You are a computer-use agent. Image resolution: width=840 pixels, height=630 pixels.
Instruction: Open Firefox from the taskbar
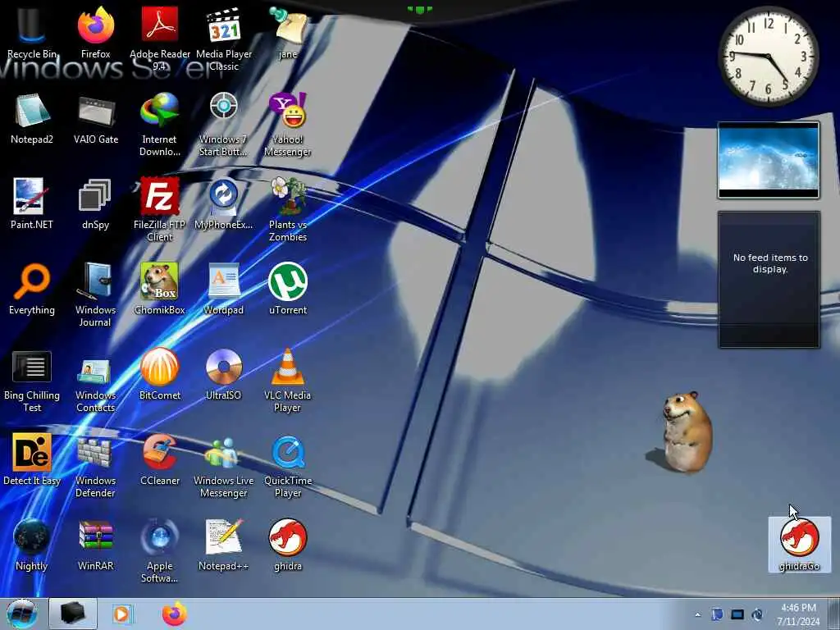(x=175, y=614)
